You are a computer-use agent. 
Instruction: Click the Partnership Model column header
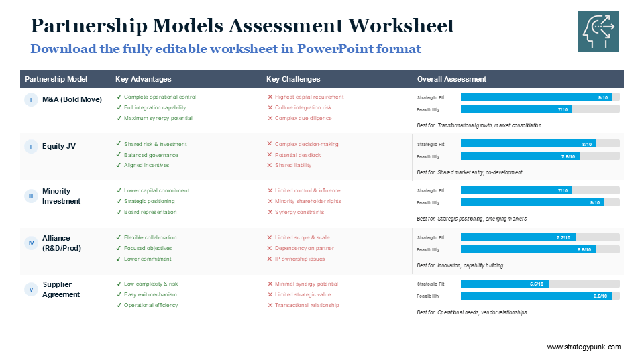coord(56,79)
